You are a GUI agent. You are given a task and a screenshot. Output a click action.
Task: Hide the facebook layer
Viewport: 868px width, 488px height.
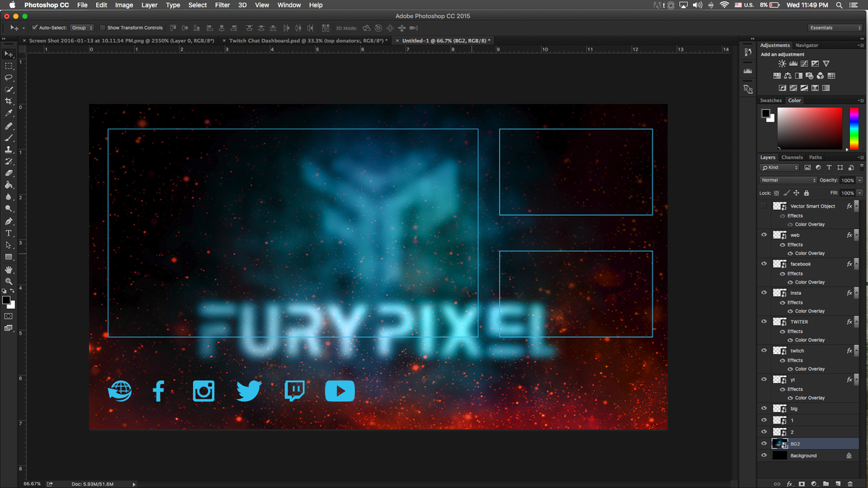pyautogui.click(x=764, y=264)
